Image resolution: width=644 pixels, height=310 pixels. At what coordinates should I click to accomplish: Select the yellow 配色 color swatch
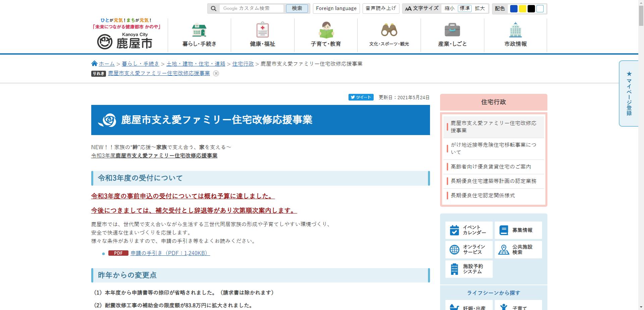coord(523,9)
